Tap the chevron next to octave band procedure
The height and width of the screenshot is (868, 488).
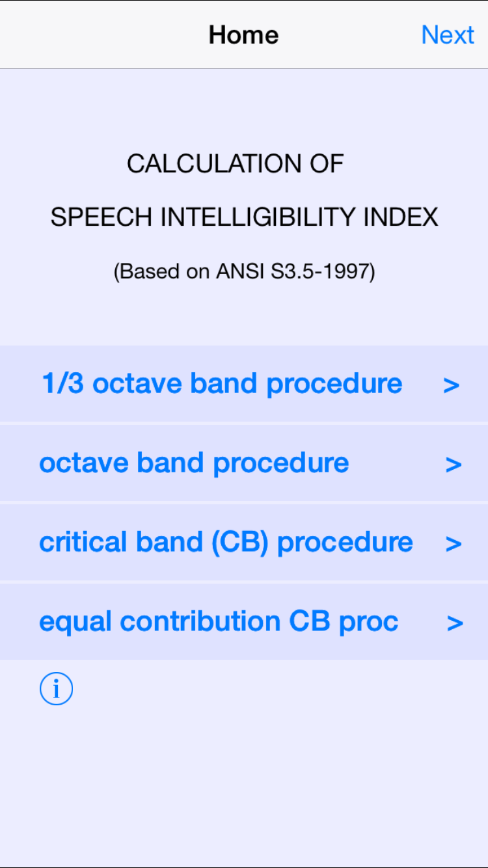click(x=454, y=465)
